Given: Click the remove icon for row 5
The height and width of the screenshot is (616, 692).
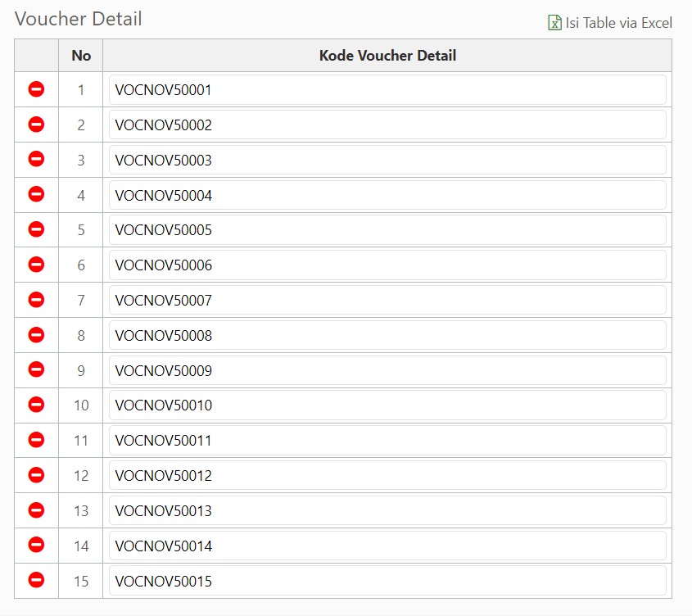Looking at the screenshot, I should click(x=36, y=229).
